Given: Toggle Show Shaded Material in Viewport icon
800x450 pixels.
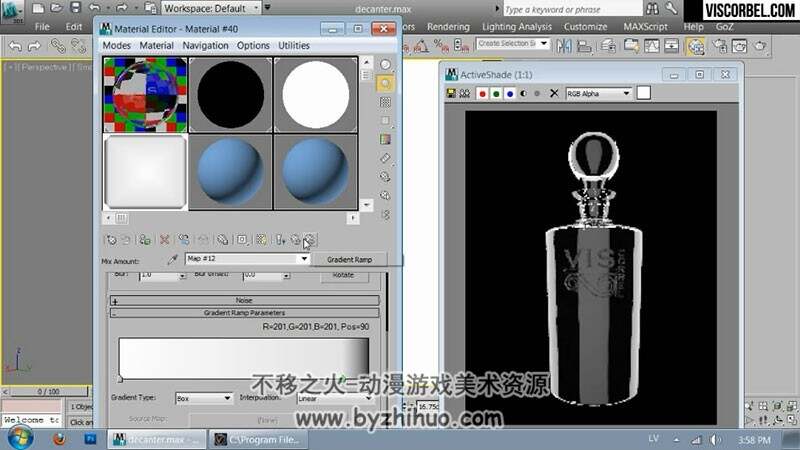Looking at the screenshot, I should pyautogui.click(x=261, y=240).
